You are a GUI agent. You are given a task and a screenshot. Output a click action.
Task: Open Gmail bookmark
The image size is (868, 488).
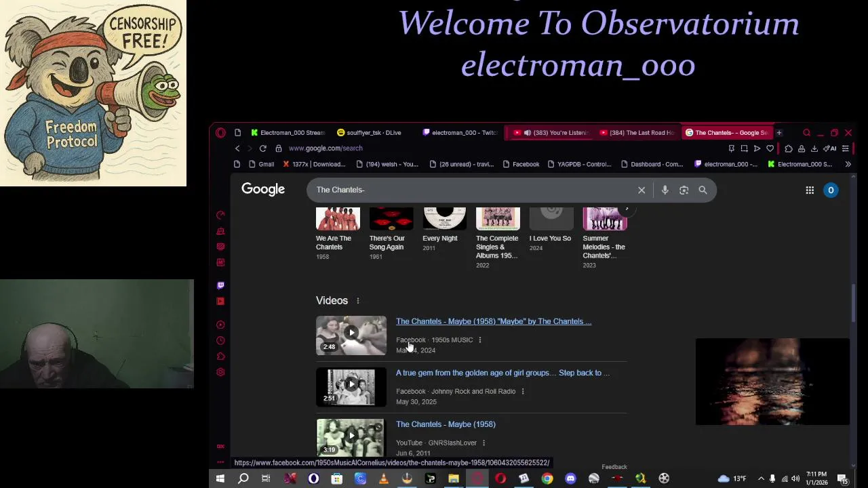tap(261, 164)
